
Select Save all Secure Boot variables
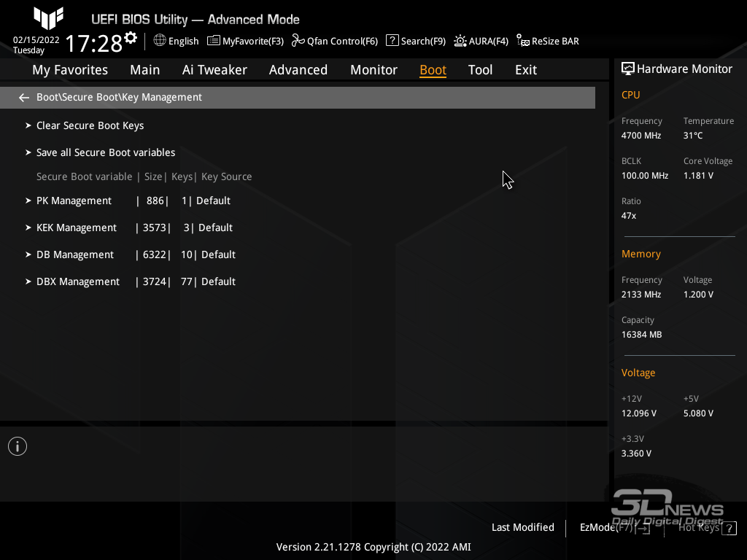tap(106, 152)
